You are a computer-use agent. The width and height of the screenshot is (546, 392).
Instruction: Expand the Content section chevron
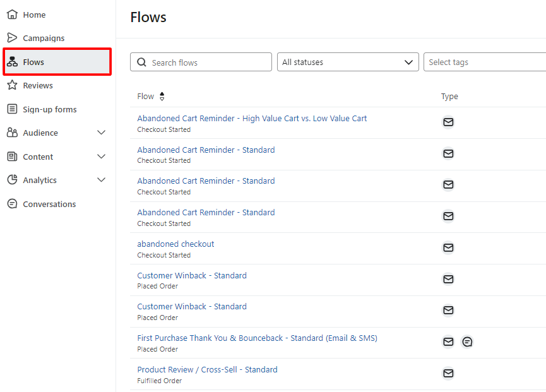point(102,157)
